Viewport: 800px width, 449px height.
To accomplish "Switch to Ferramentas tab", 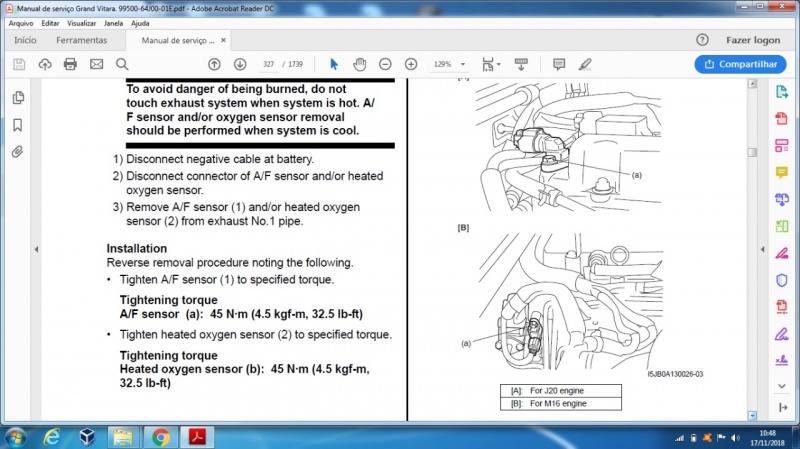I will click(x=82, y=40).
